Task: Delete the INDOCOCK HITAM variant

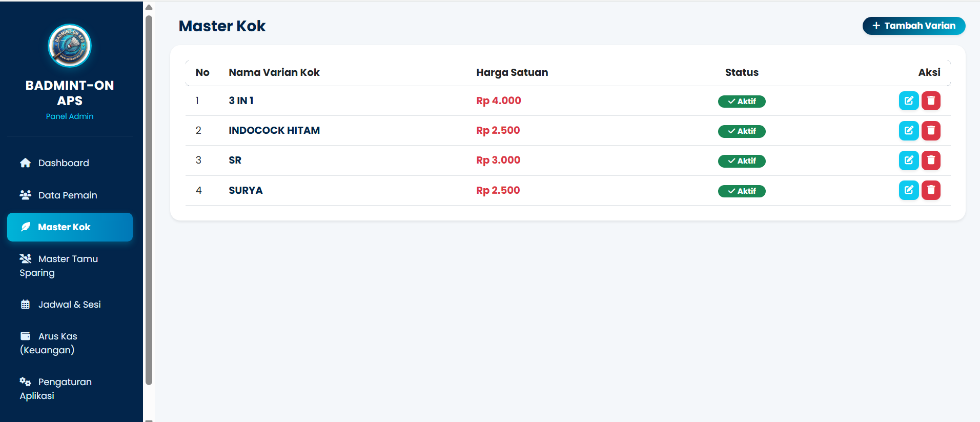Action: 931,130
